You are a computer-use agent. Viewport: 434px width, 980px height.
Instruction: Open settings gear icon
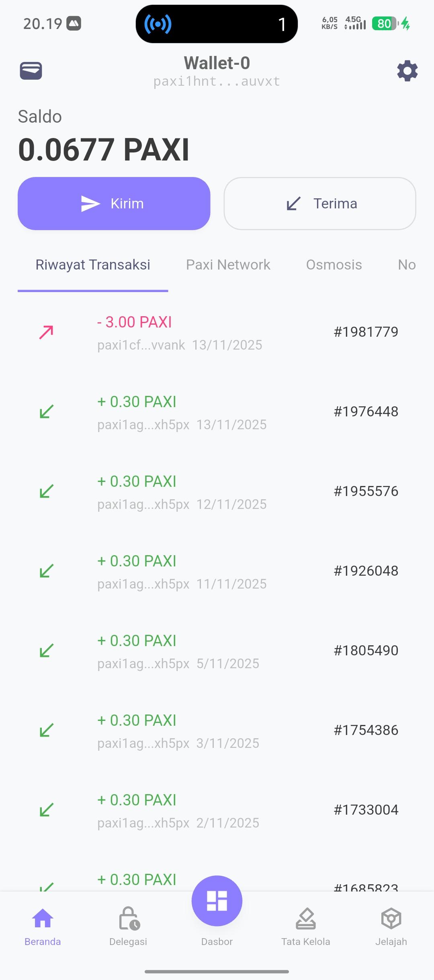point(407,71)
